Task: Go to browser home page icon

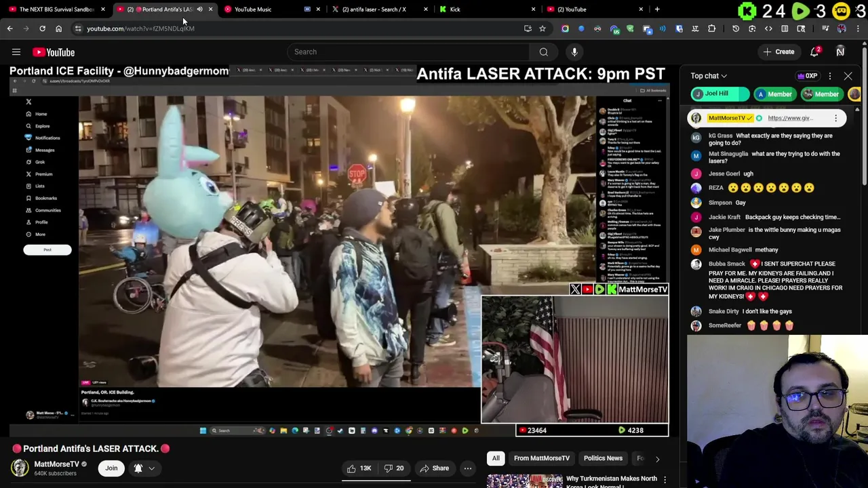Action: pyautogui.click(x=58, y=28)
